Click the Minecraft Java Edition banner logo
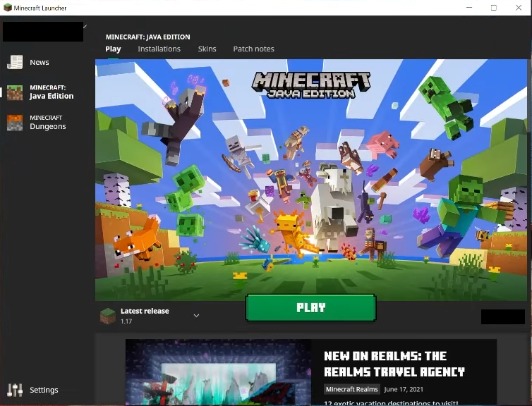The height and width of the screenshot is (406, 532). [310, 85]
